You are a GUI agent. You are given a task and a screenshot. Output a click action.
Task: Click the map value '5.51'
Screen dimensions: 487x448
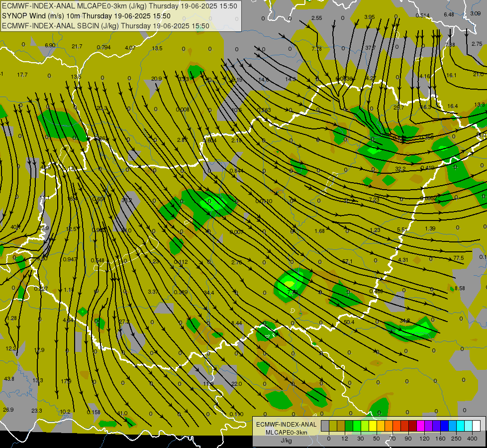point(402,230)
